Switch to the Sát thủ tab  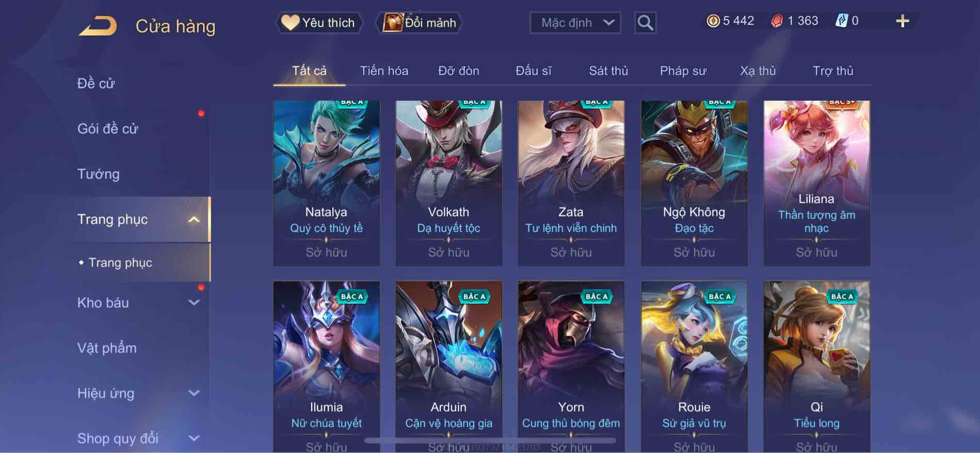[x=608, y=71]
